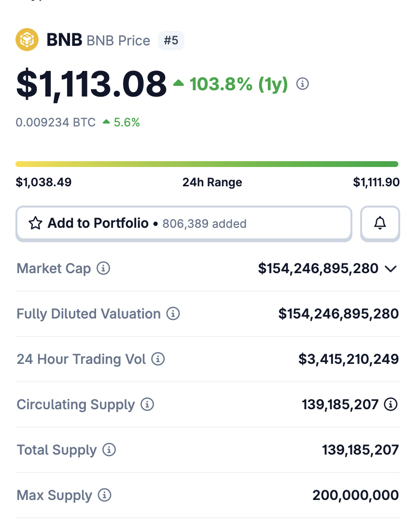
Task: Click info icon beside Circulating Supply label
Action: pos(147,404)
